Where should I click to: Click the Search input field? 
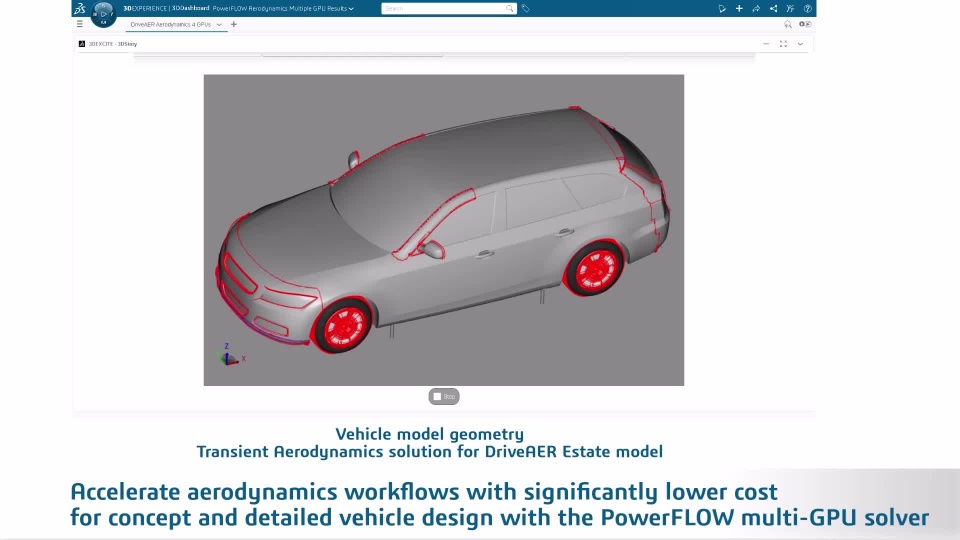click(448, 9)
